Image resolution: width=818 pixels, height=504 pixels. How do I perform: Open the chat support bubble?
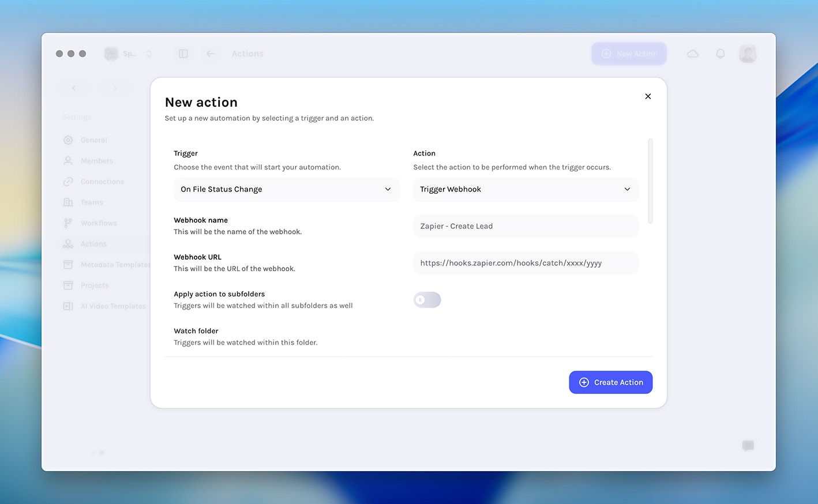tap(748, 446)
